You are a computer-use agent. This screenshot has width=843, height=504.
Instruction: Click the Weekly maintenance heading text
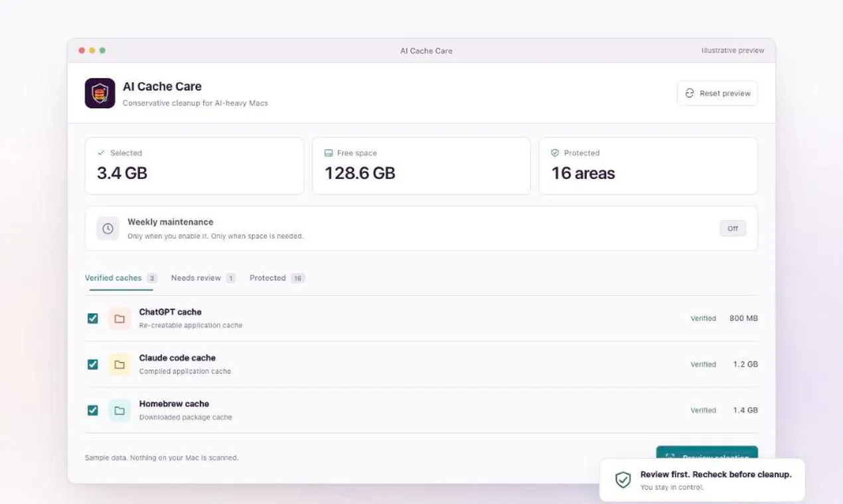click(171, 222)
